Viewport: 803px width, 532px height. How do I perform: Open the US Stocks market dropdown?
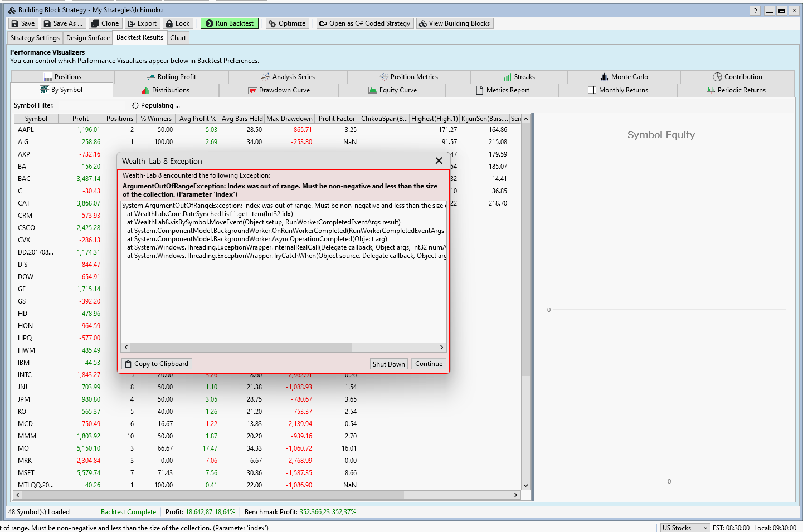685,528
